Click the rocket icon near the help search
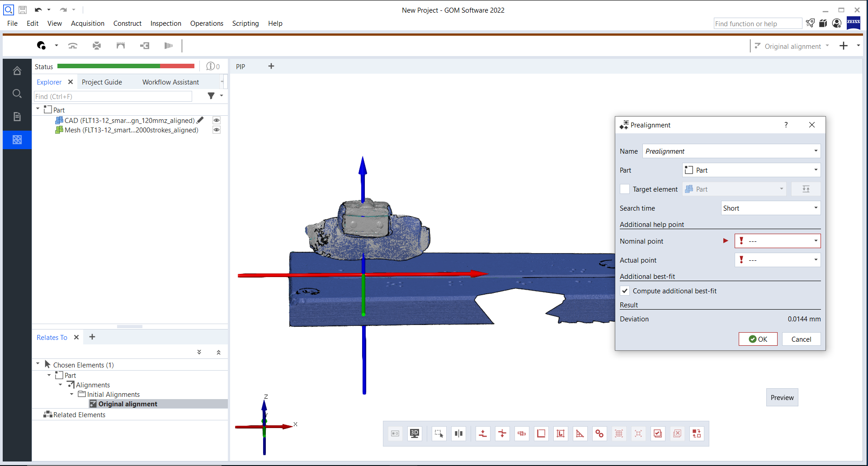Viewport: 868px width, 466px height. pyautogui.click(x=811, y=23)
